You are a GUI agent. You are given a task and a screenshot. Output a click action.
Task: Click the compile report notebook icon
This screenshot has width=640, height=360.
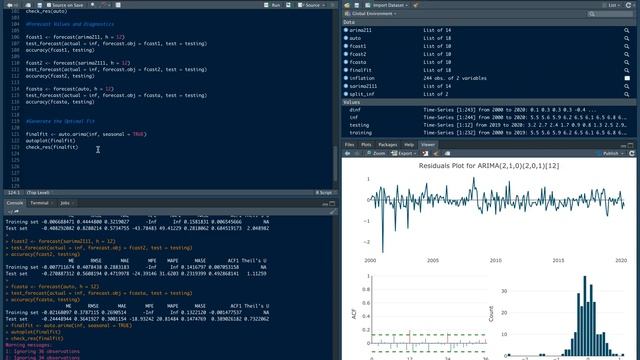(x=118, y=5)
